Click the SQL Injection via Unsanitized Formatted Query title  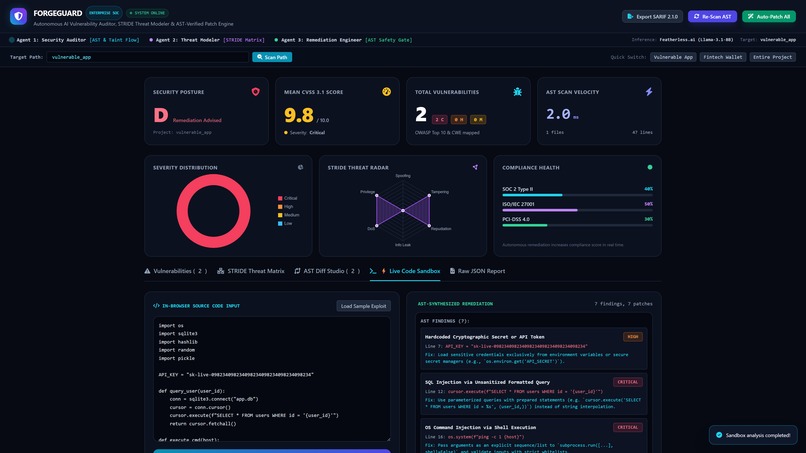click(487, 382)
